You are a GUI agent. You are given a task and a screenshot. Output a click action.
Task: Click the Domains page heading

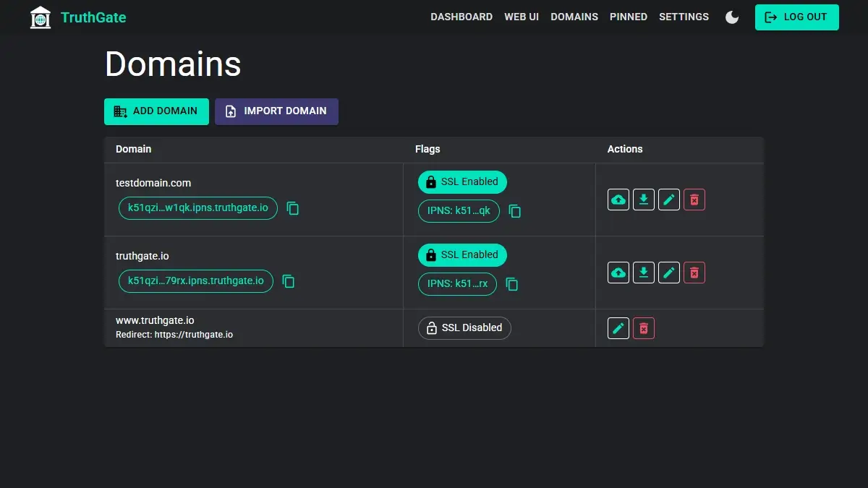pos(173,64)
